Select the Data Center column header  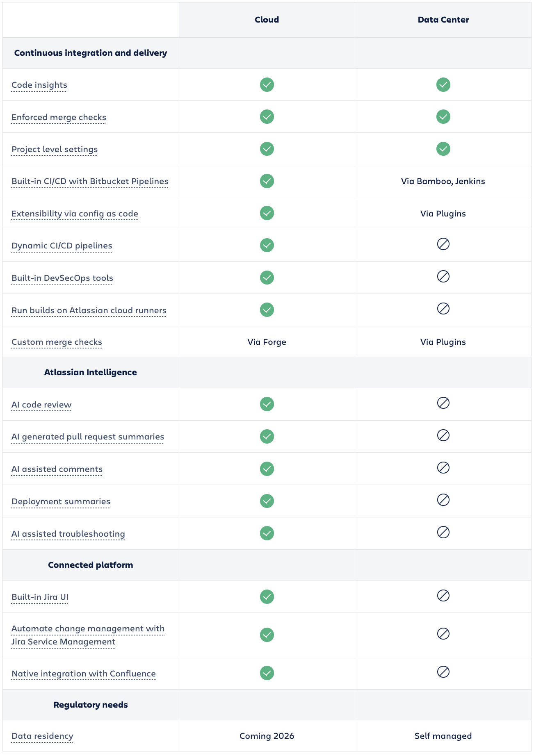[443, 20]
